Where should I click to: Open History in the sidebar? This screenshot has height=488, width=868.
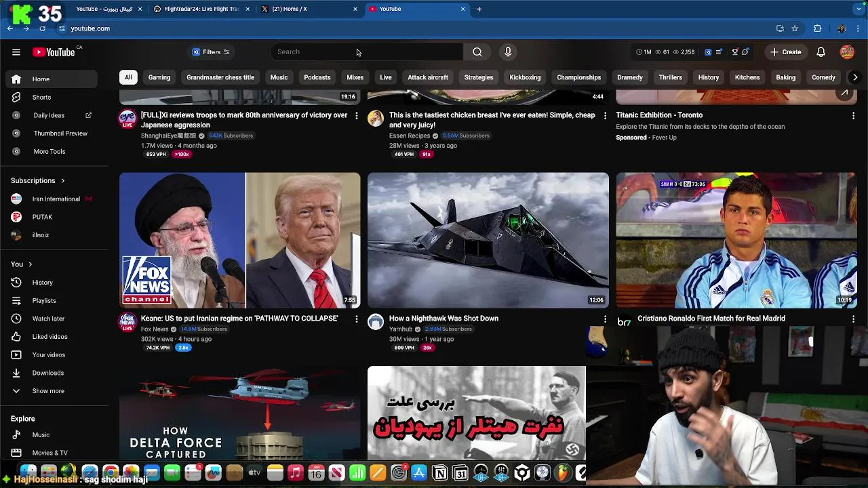(x=42, y=282)
